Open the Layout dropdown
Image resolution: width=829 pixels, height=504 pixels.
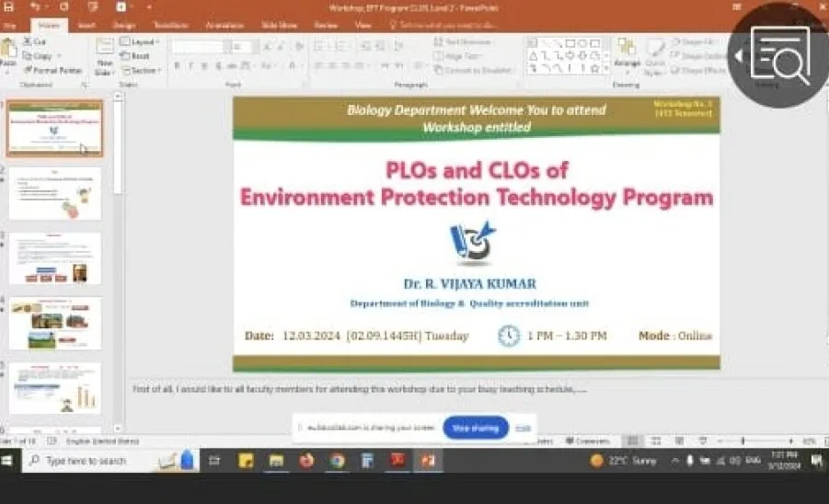140,41
